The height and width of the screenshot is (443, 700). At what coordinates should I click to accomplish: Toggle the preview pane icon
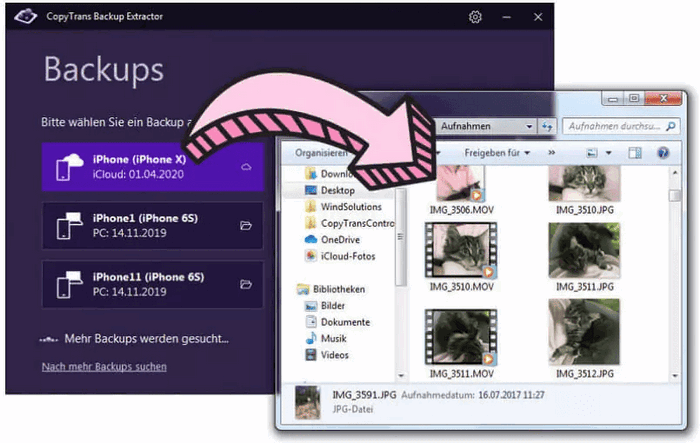[635, 153]
